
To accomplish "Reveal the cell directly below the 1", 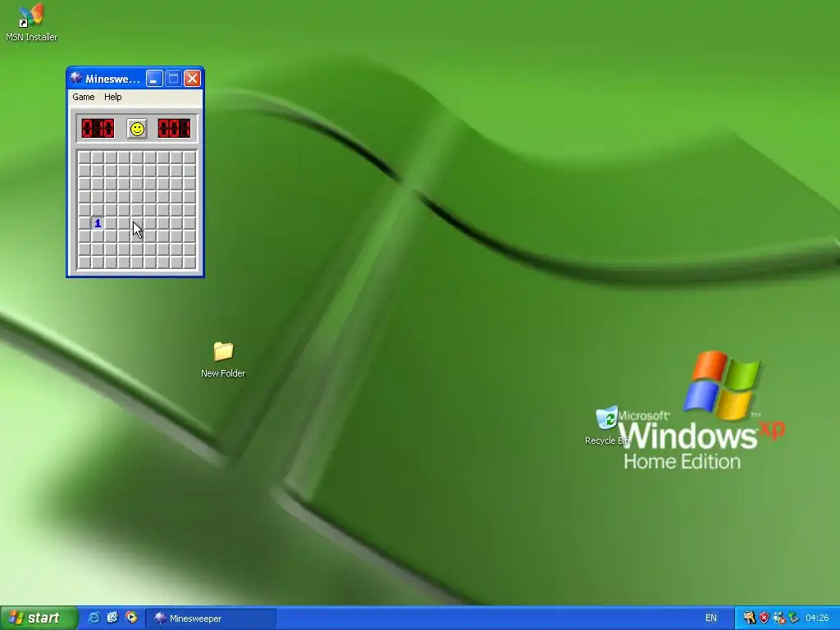I will 98,236.
